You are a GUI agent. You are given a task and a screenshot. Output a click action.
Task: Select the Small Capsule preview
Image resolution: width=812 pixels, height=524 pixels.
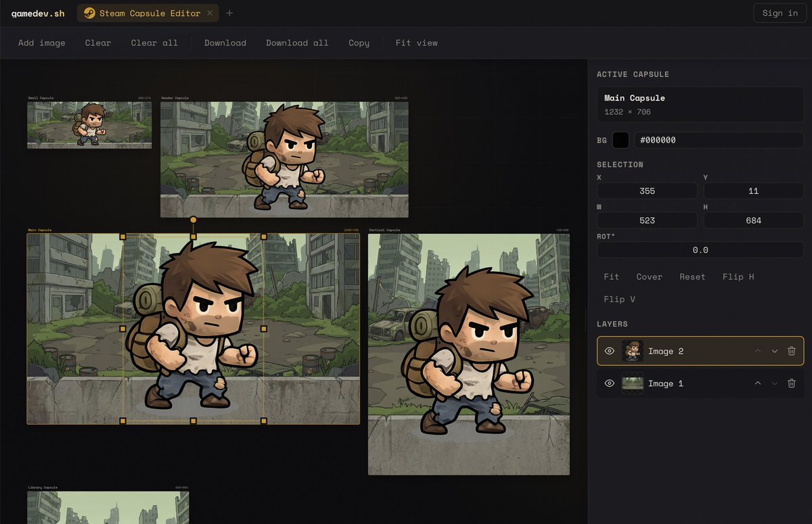click(89, 125)
